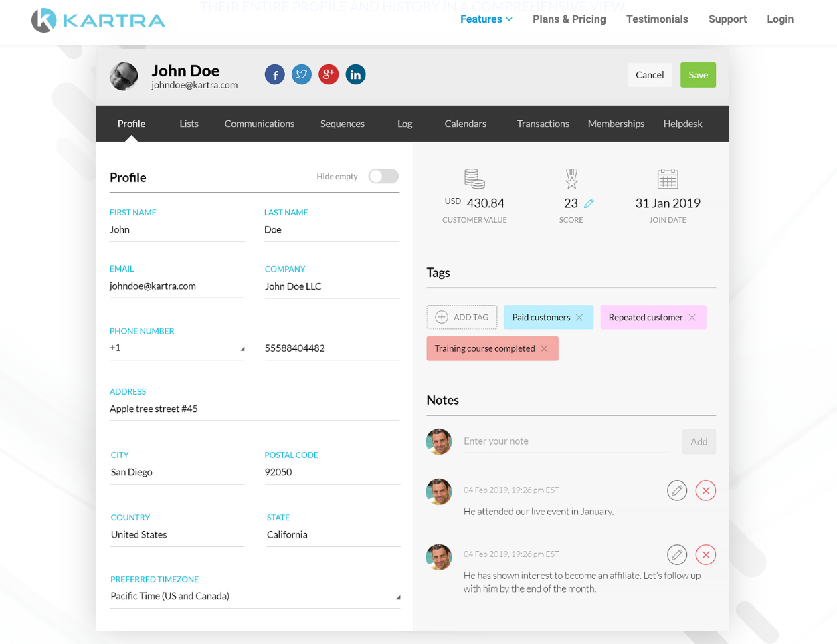Open the phone country code +1 dropdown
This screenshot has height=644, width=837.
[177, 348]
